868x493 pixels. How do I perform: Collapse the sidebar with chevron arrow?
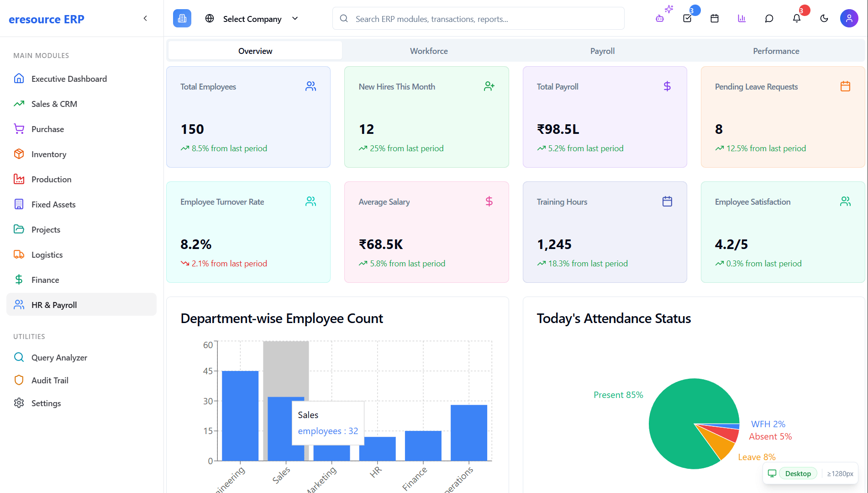click(145, 18)
